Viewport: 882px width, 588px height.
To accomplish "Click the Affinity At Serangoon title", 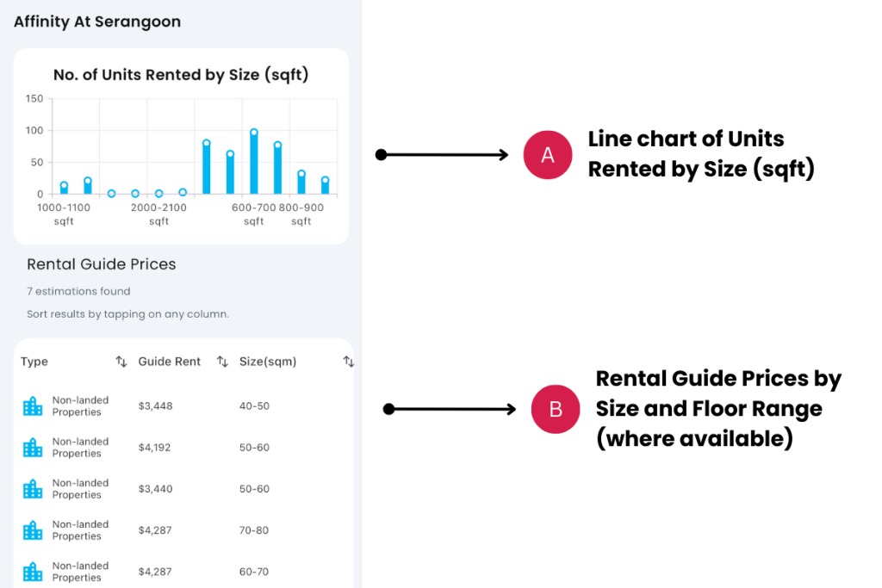I will (x=97, y=22).
